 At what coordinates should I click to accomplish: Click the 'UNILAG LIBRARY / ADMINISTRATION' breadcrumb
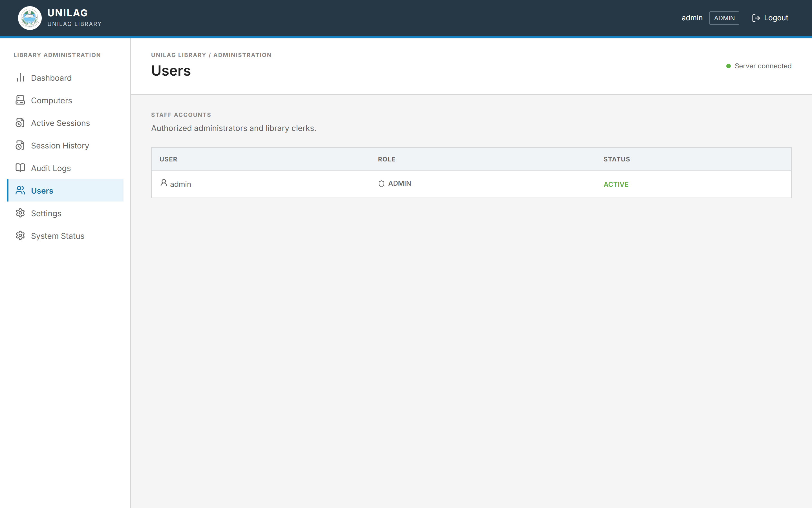point(211,55)
